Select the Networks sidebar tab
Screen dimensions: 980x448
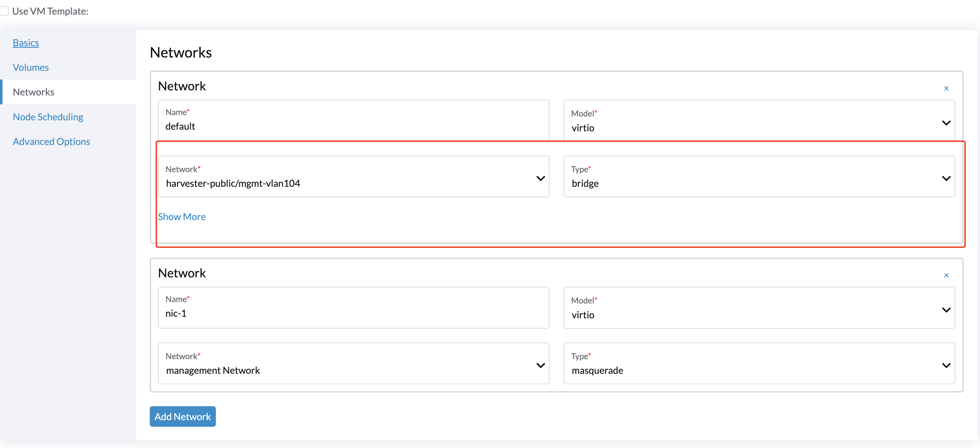[34, 92]
